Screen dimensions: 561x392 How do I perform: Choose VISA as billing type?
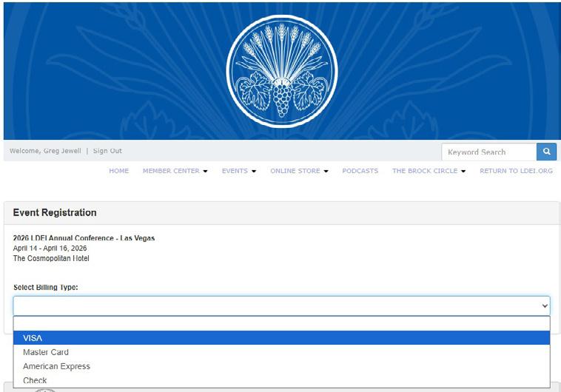click(281, 337)
